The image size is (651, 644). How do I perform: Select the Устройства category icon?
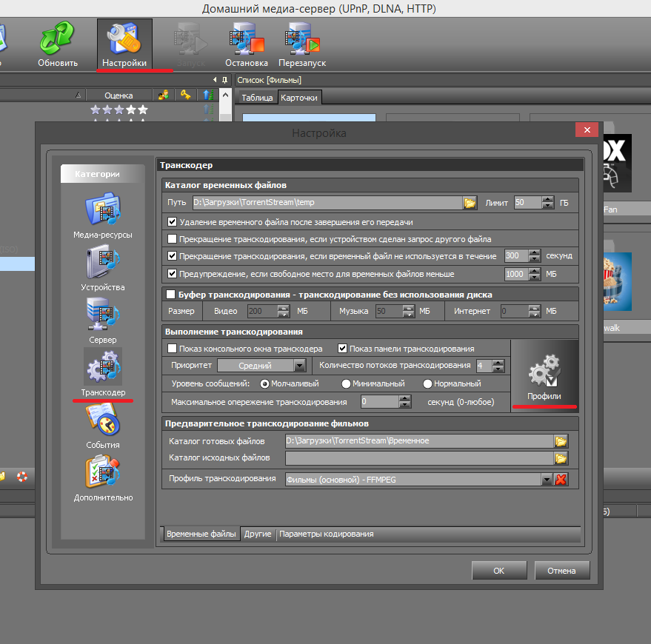coord(103,264)
